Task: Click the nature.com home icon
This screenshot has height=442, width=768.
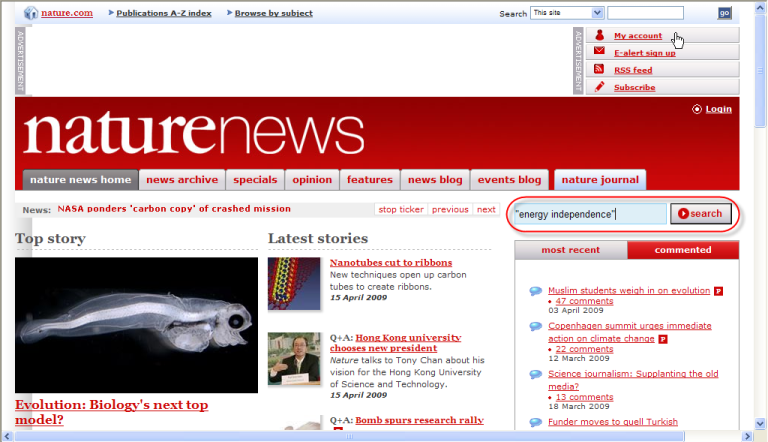Action: click(31, 13)
